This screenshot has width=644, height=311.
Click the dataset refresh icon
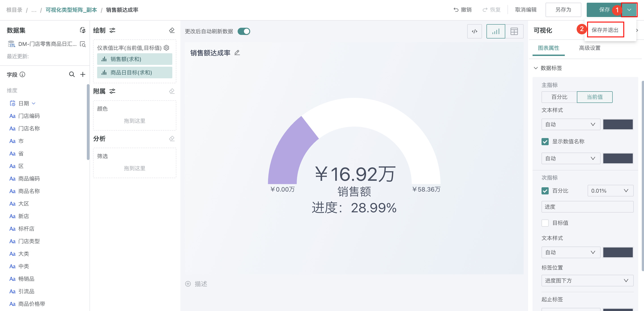click(83, 30)
